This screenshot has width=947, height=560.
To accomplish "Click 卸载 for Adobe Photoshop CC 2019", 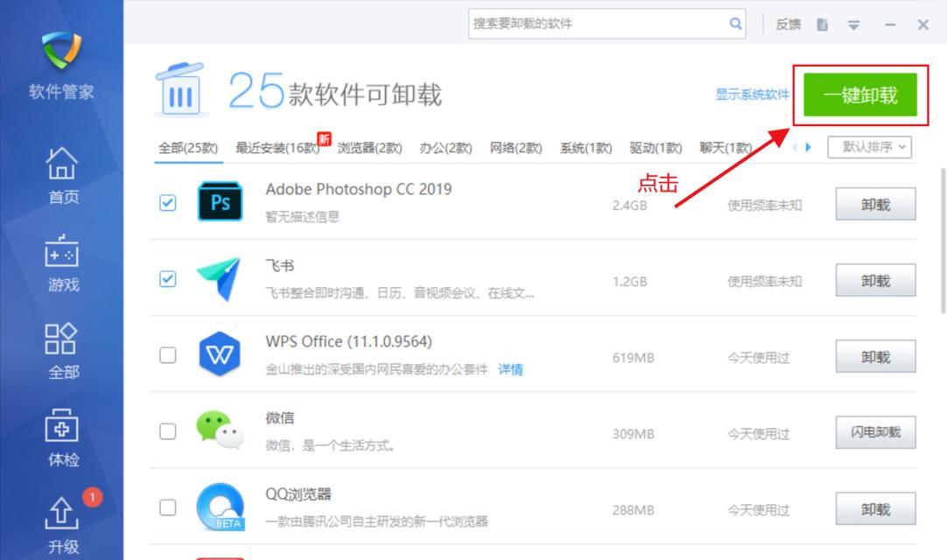I will 876,204.
